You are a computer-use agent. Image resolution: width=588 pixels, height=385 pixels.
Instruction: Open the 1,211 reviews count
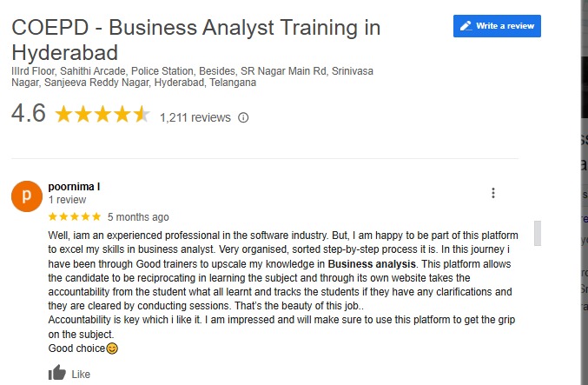[195, 117]
